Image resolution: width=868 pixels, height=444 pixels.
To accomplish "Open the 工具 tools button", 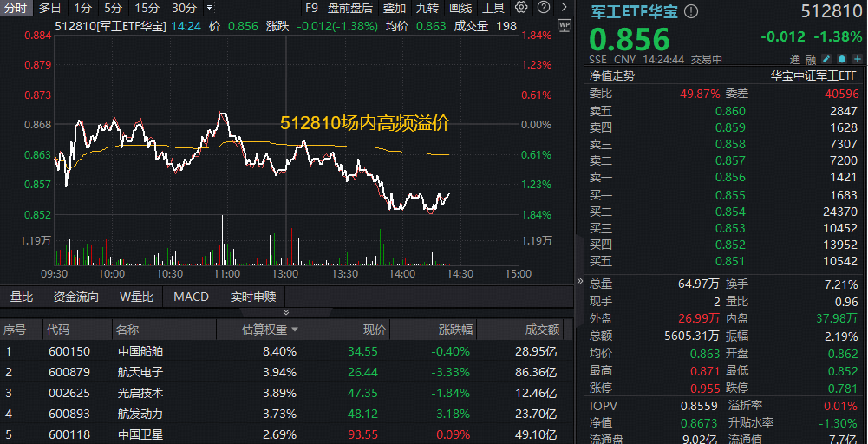I will pos(493,8).
